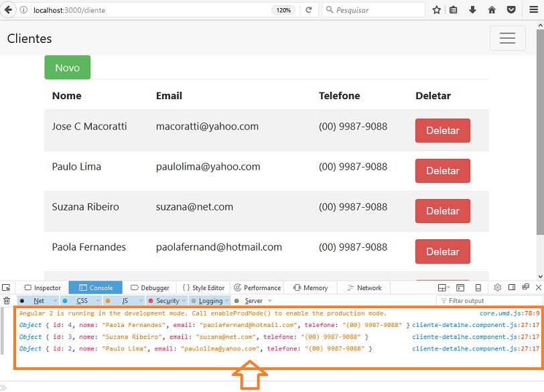Show devtools in a separate window
Viewport: 544px width, 392px height.
(526, 287)
